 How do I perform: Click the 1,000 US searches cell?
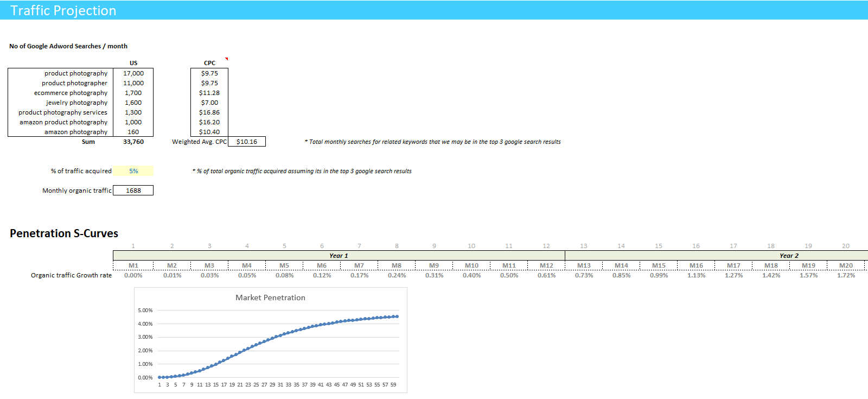pos(133,122)
